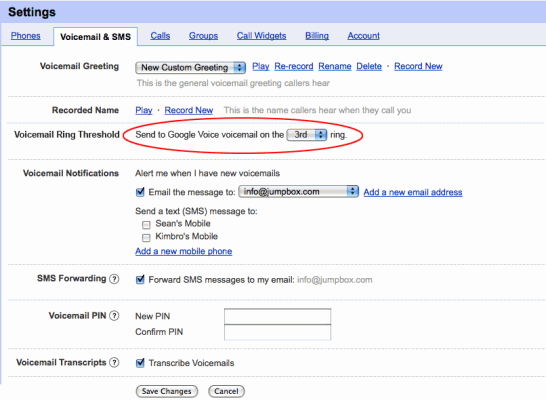Image resolution: width=546 pixels, height=400 pixels.
Task: Uncheck Transcribe Voicemails checkbox
Action: (140, 363)
